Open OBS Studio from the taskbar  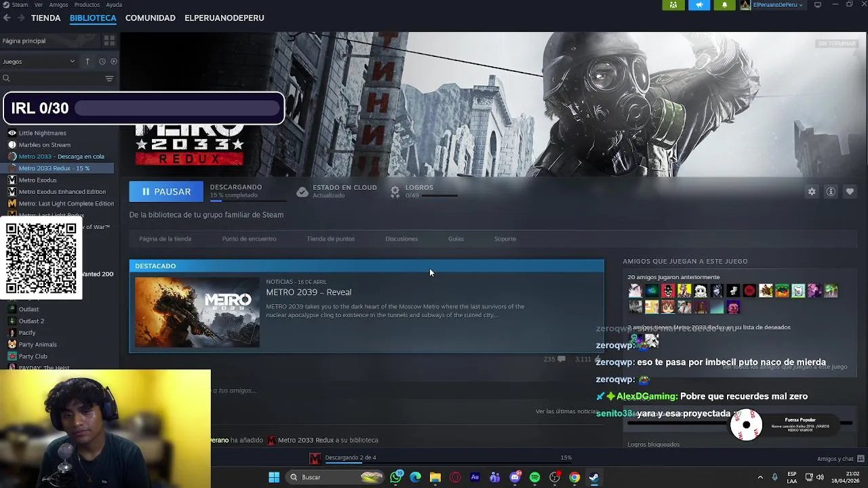[x=555, y=477]
